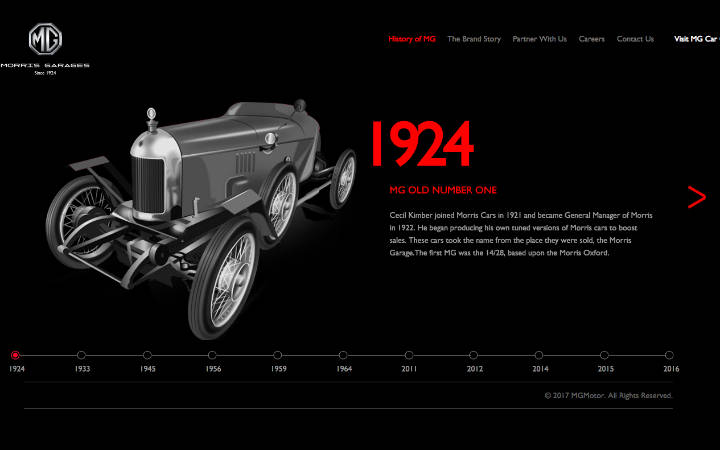Open the Careers page
The image size is (720, 450).
(x=591, y=39)
